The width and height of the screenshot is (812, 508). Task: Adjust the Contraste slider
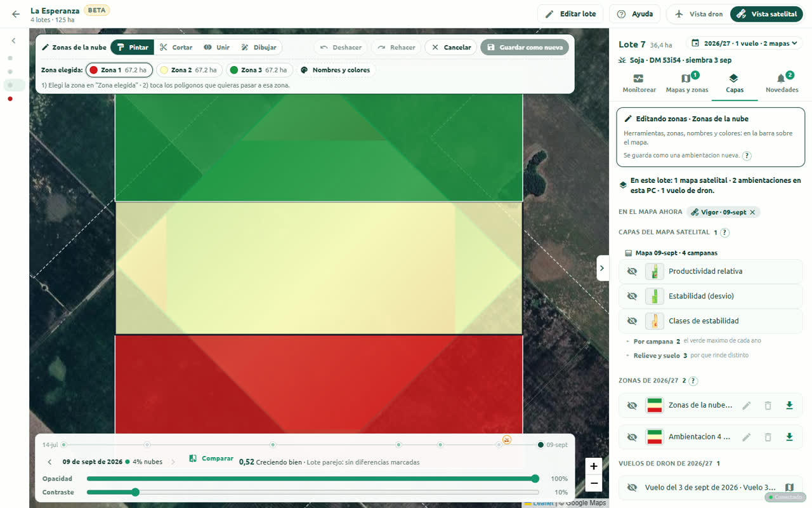[x=313, y=492]
